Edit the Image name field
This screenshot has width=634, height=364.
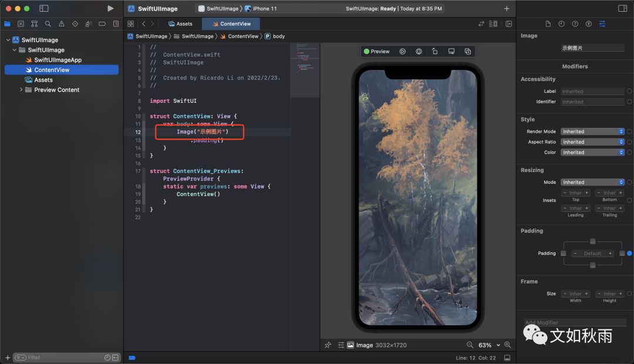592,48
